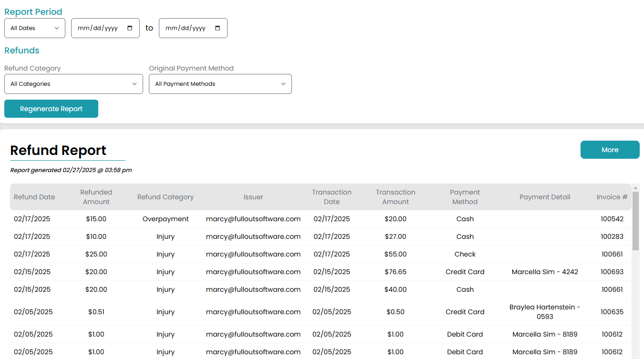Click payment detail Marcella Sim - 4242
This screenshot has height=359, width=644.
pos(545,272)
